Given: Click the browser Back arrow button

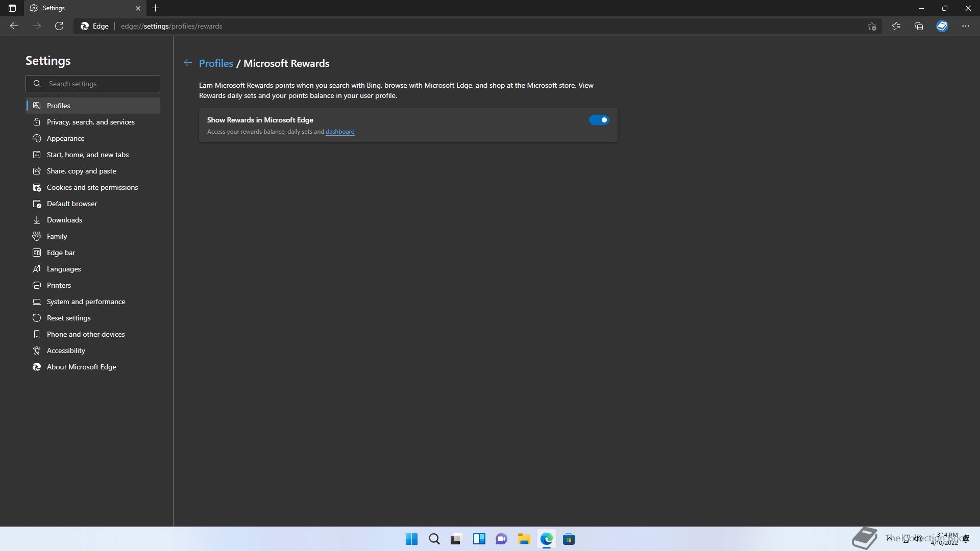Looking at the screenshot, I should 14,26.
